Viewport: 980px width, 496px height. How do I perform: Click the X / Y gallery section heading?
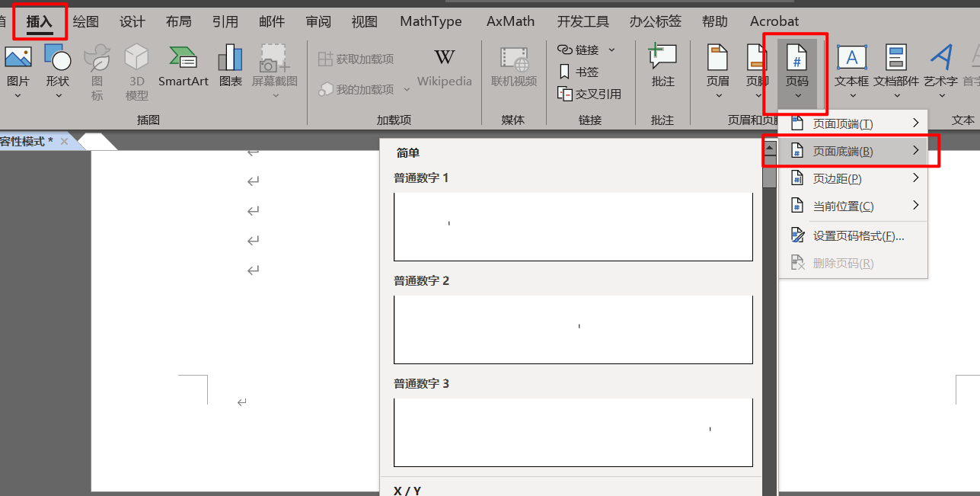407,491
